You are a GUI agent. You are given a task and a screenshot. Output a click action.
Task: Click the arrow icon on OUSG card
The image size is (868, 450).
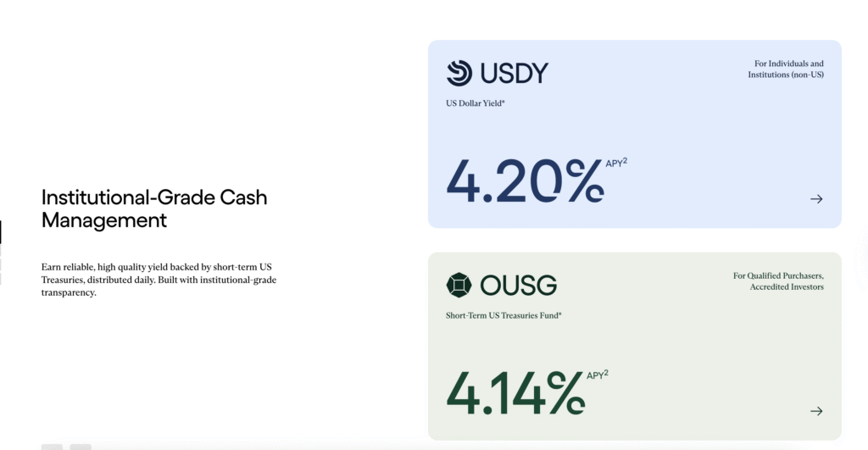tap(816, 411)
